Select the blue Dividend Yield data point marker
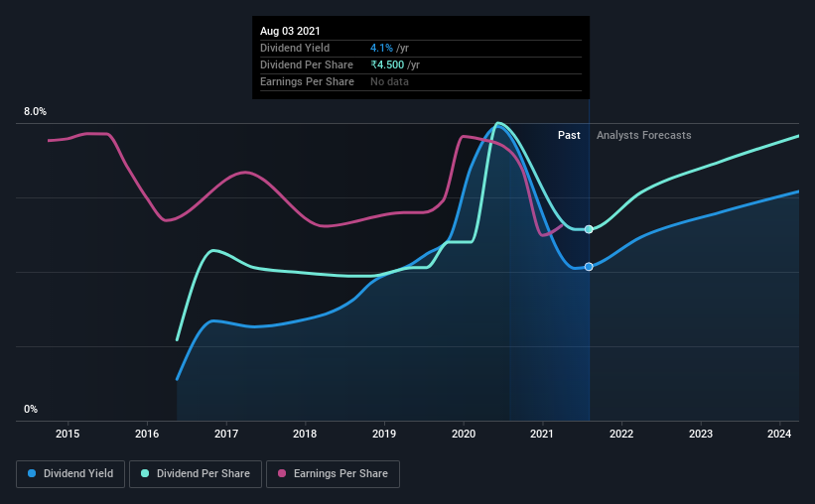This screenshot has width=815, height=504. coord(589,267)
